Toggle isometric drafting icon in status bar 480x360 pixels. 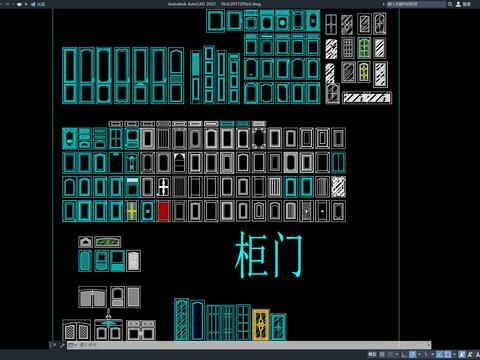[425, 354]
